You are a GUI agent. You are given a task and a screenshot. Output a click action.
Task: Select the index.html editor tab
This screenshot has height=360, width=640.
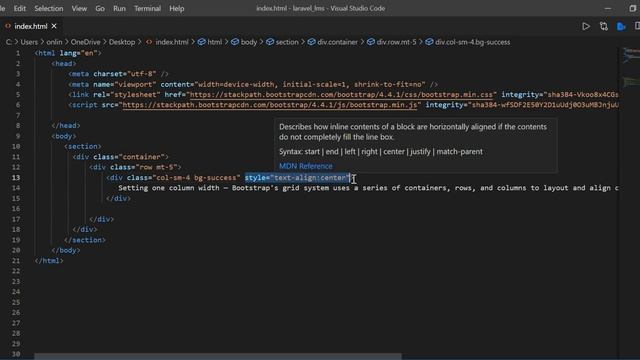[31, 26]
